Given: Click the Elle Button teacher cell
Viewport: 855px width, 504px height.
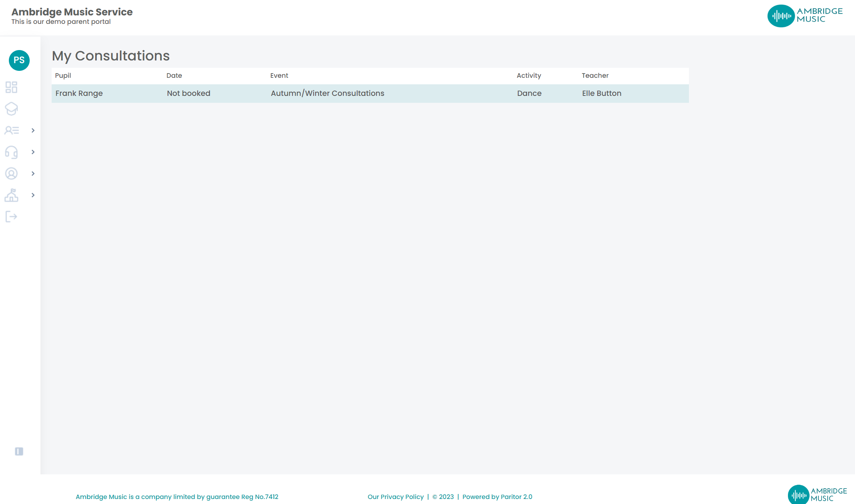Looking at the screenshot, I should click(602, 93).
